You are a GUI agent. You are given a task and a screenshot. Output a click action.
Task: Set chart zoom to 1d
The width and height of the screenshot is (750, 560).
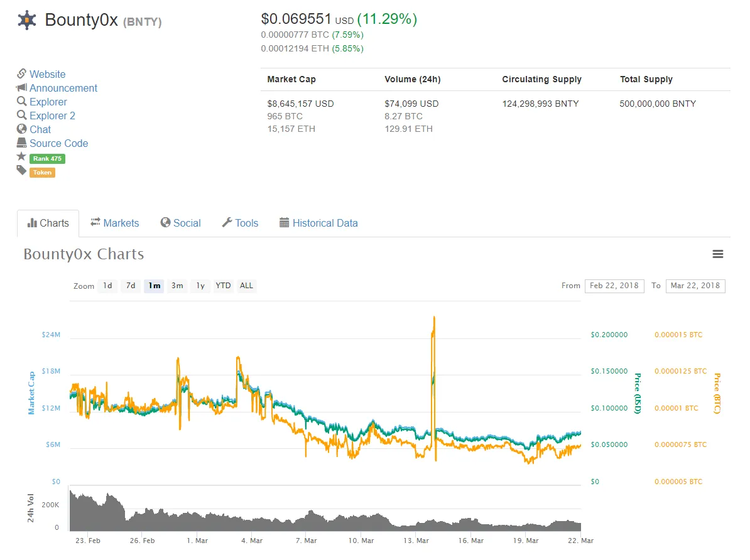point(107,286)
